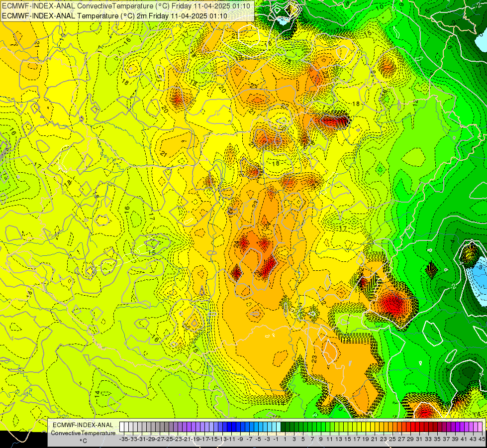
Task: Pick the darkest green swatch after the cyan swatches
Action: (283, 427)
